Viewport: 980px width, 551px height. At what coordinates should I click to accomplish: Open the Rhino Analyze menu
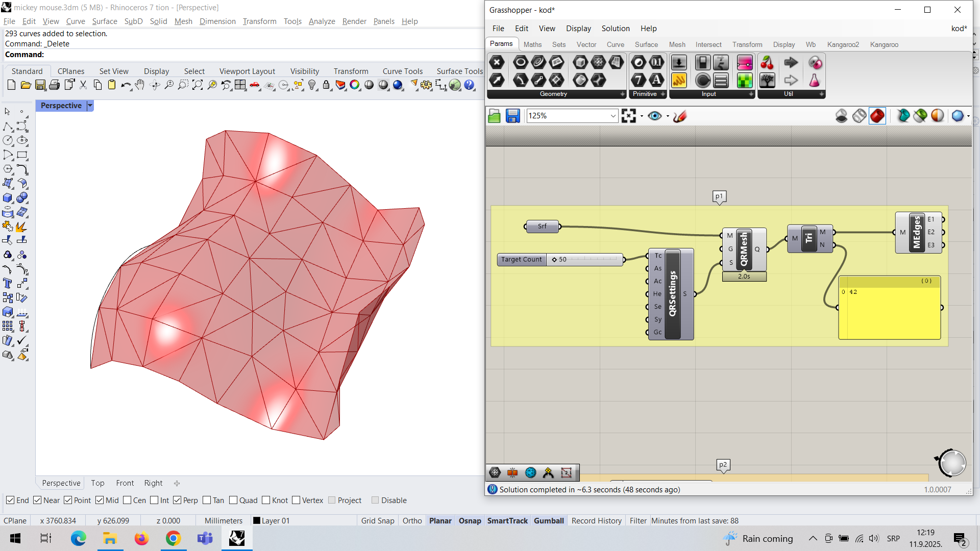(x=322, y=21)
